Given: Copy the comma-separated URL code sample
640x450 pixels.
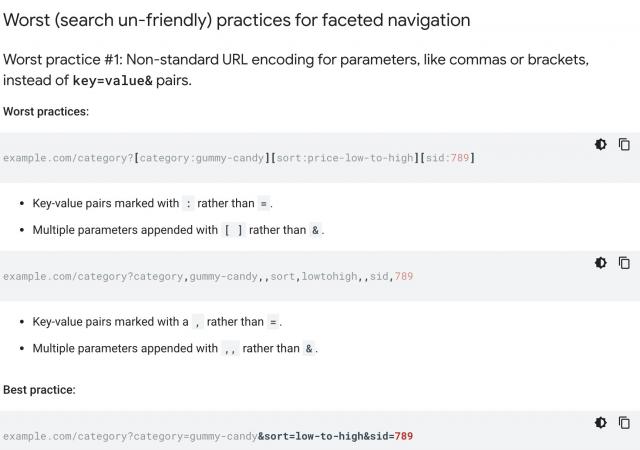Looking at the screenshot, I should pos(624,263).
